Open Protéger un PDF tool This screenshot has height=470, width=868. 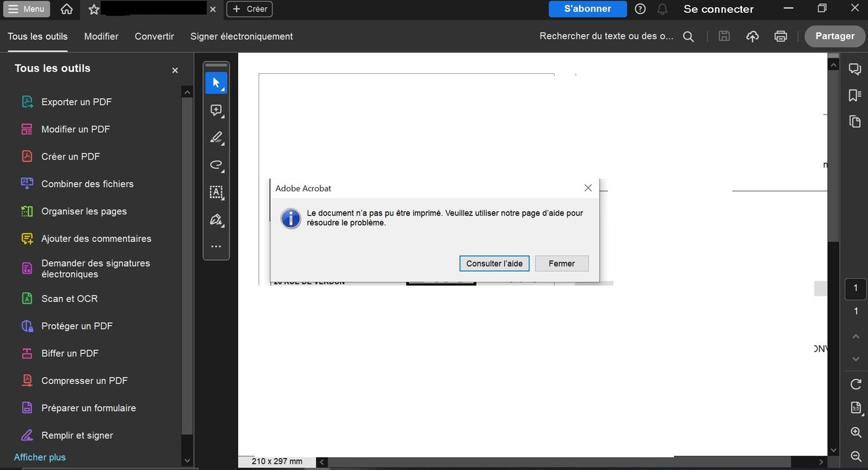(x=77, y=326)
